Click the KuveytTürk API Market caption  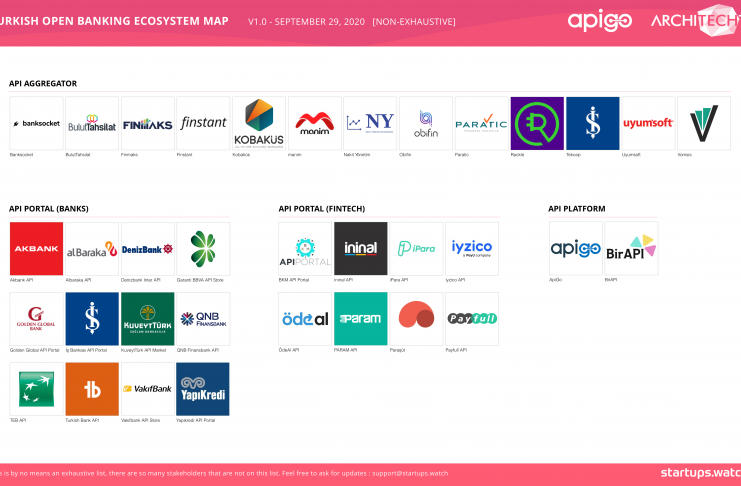144,350
